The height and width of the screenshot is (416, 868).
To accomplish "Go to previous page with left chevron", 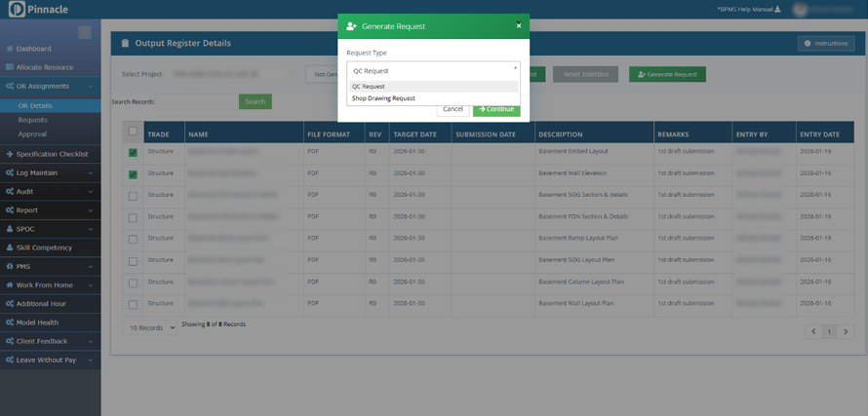I will (813, 332).
